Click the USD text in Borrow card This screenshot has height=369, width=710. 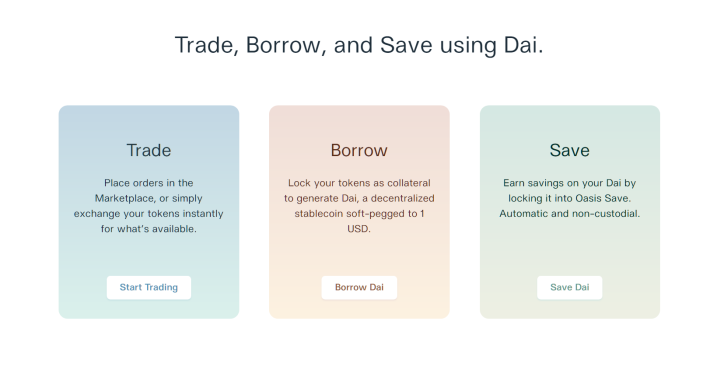(x=359, y=229)
